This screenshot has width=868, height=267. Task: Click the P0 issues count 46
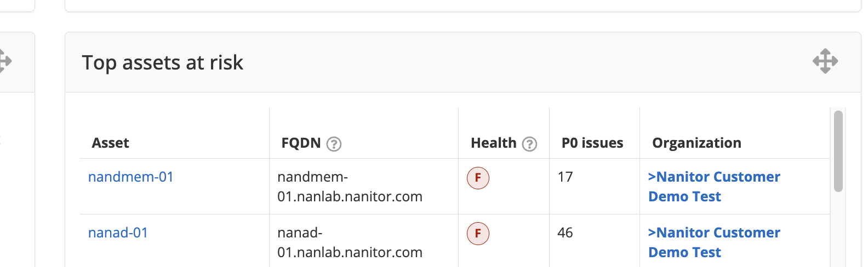[x=565, y=233]
